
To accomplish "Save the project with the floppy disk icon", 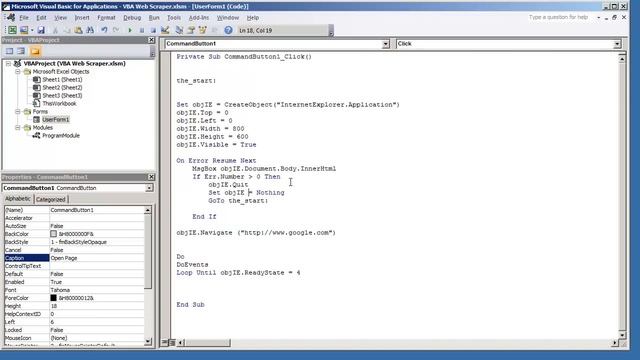I will (41, 30).
